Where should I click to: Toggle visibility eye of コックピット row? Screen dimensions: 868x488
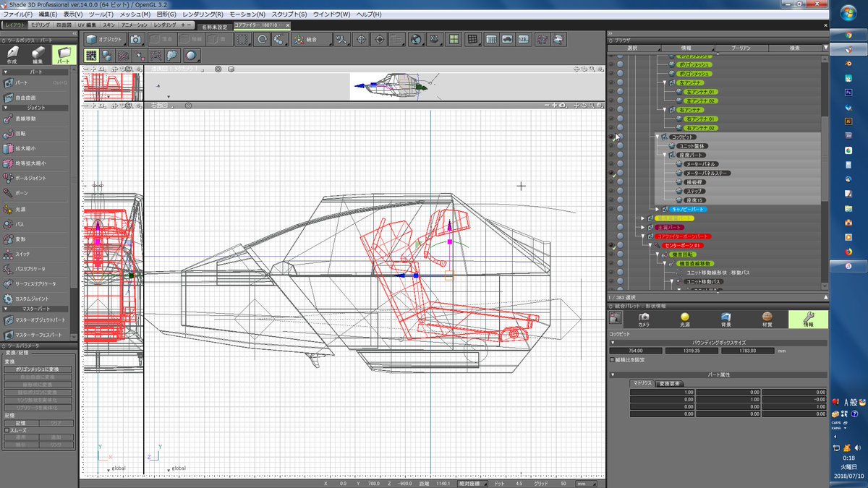tap(611, 137)
